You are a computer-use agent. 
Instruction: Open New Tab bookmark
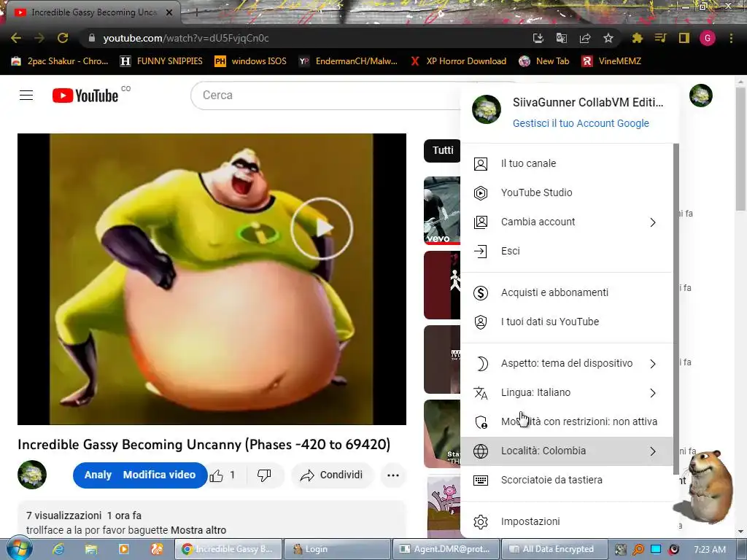click(x=544, y=61)
